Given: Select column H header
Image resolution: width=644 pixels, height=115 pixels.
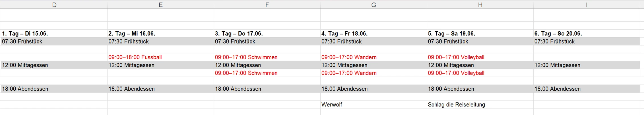Looking at the screenshot, I should click(480, 5).
